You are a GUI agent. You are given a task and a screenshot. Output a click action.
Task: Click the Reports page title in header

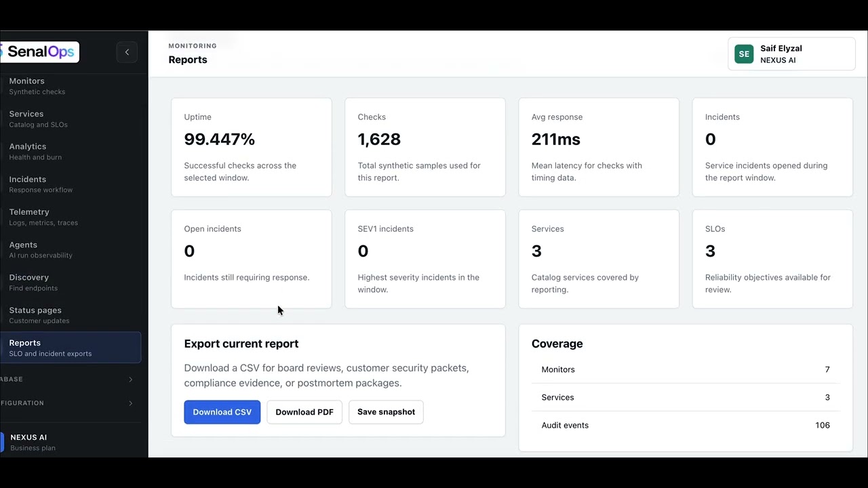(188, 60)
